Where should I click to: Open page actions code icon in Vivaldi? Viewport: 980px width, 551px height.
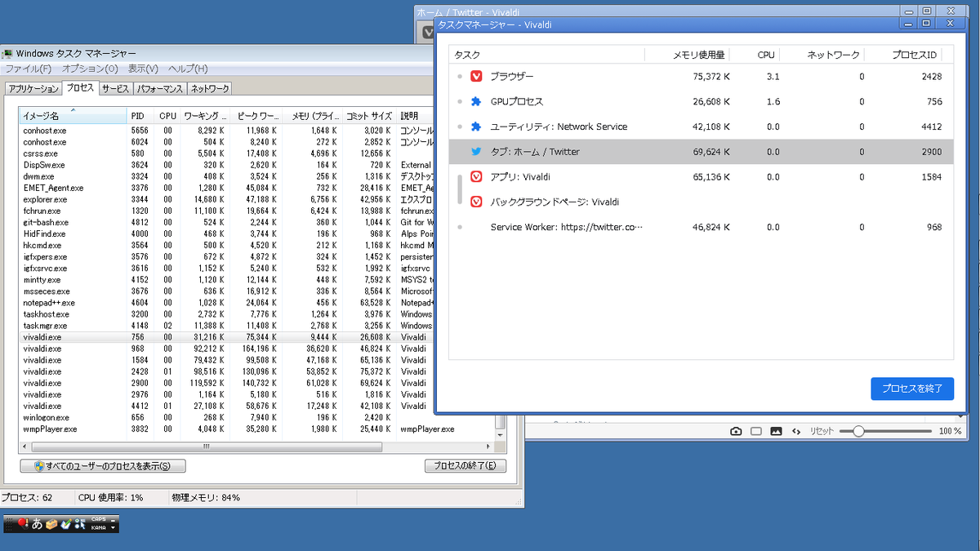pos(796,431)
